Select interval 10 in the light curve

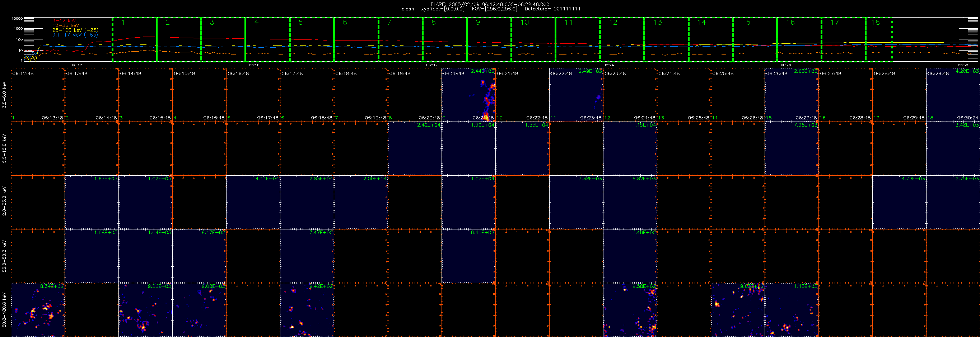pos(533,39)
